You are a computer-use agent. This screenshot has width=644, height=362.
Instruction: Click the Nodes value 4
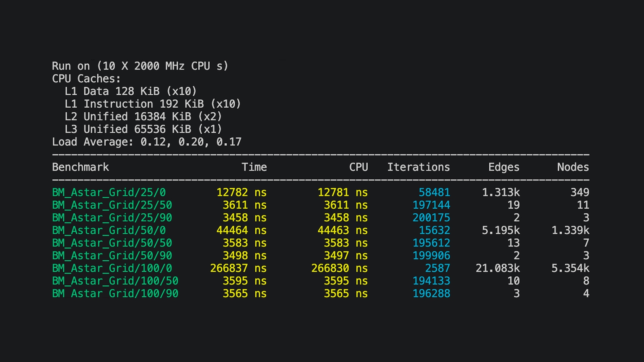[586, 293]
